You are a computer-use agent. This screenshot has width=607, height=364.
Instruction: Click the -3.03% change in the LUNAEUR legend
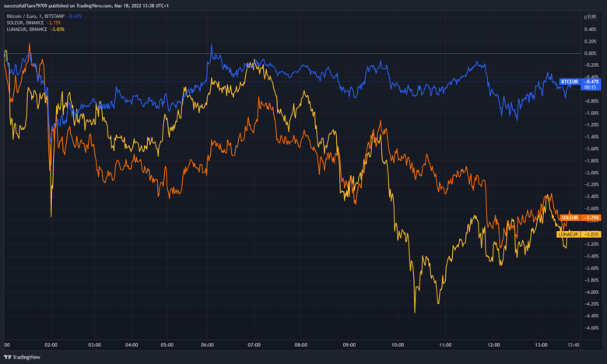(58, 30)
